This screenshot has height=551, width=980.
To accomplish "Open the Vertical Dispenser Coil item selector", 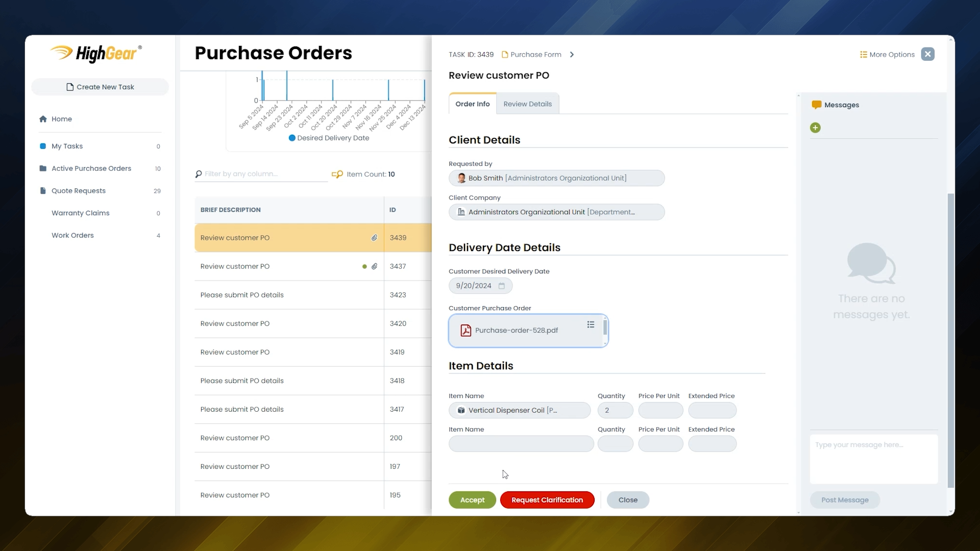I will pyautogui.click(x=519, y=410).
